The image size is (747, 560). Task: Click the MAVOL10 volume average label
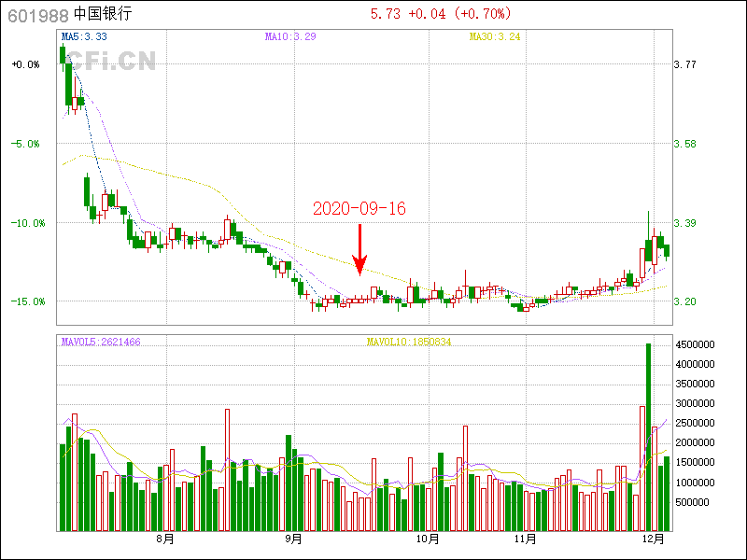(409, 343)
